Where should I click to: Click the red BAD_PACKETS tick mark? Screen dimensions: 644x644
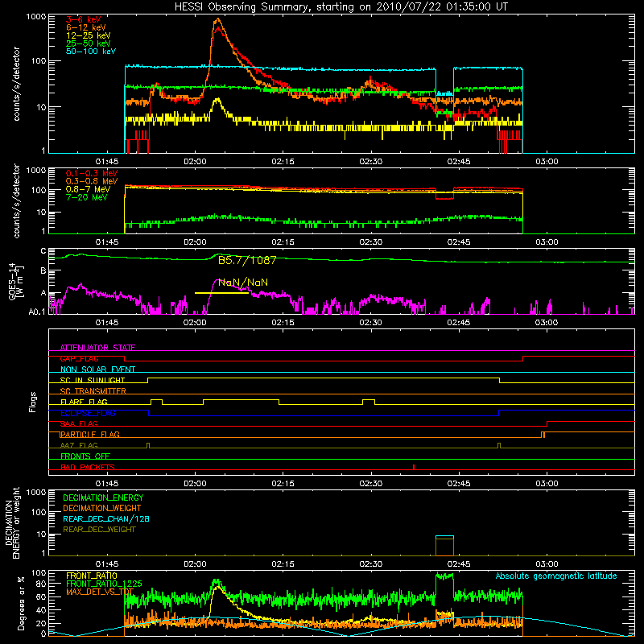point(414,467)
